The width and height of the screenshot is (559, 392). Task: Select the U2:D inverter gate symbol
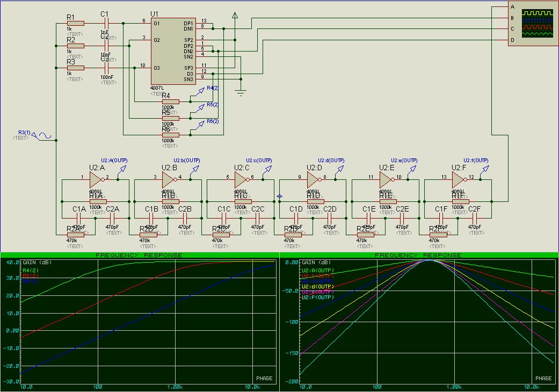click(314, 180)
